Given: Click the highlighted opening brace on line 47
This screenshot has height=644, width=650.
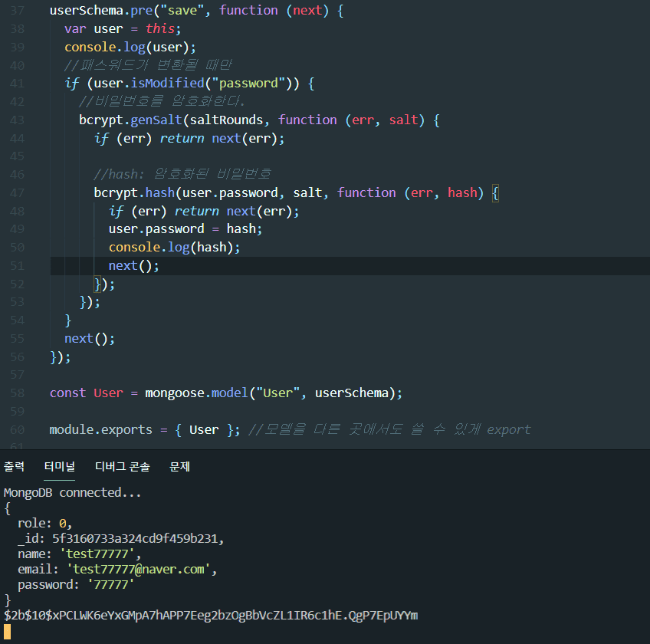Looking at the screenshot, I should (x=495, y=193).
